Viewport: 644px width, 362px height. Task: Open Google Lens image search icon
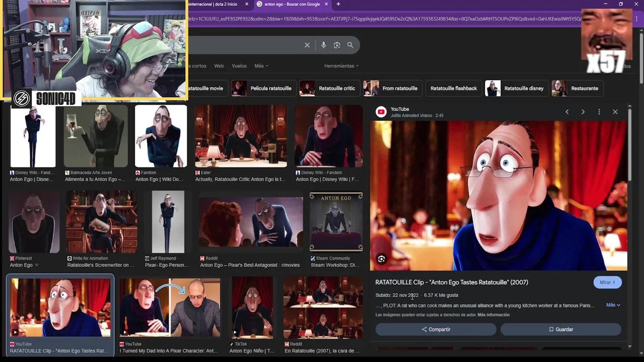(x=337, y=45)
